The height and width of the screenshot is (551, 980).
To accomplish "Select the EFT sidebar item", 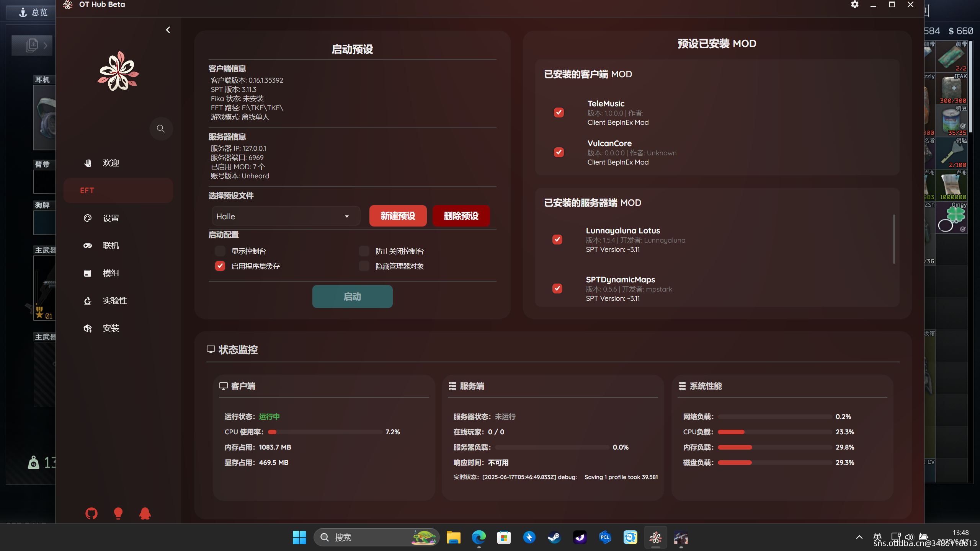I will (x=118, y=191).
